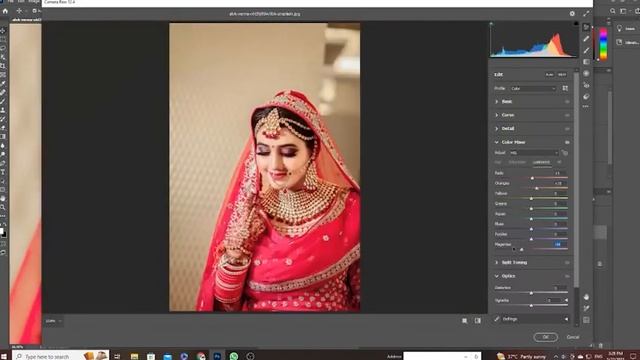640x360 pixels.
Task: Click the Oranges luminance slider
Action: click(531, 188)
